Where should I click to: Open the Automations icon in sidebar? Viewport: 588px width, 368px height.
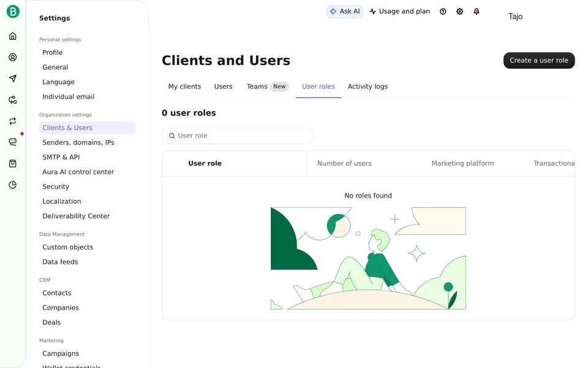click(x=13, y=100)
